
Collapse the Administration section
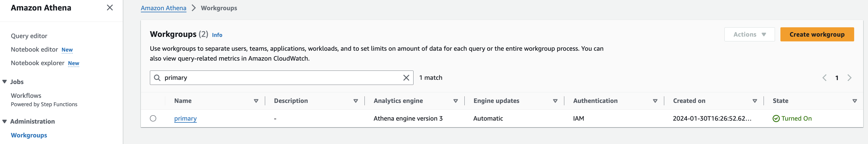pyautogui.click(x=5, y=121)
